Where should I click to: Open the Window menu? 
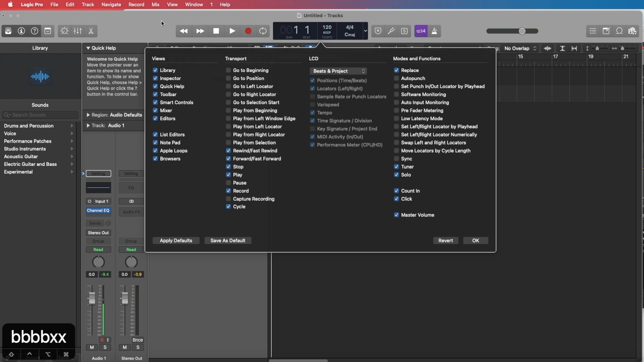pyautogui.click(x=194, y=5)
